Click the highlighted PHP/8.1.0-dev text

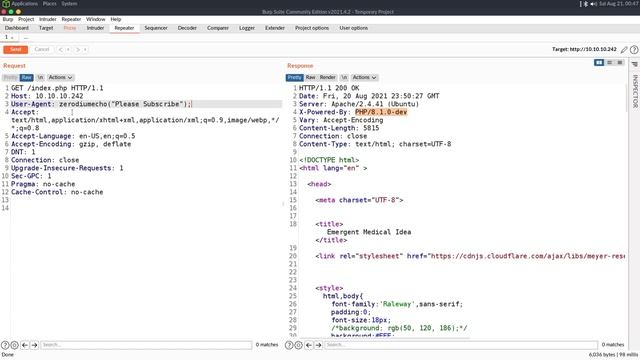(381, 112)
